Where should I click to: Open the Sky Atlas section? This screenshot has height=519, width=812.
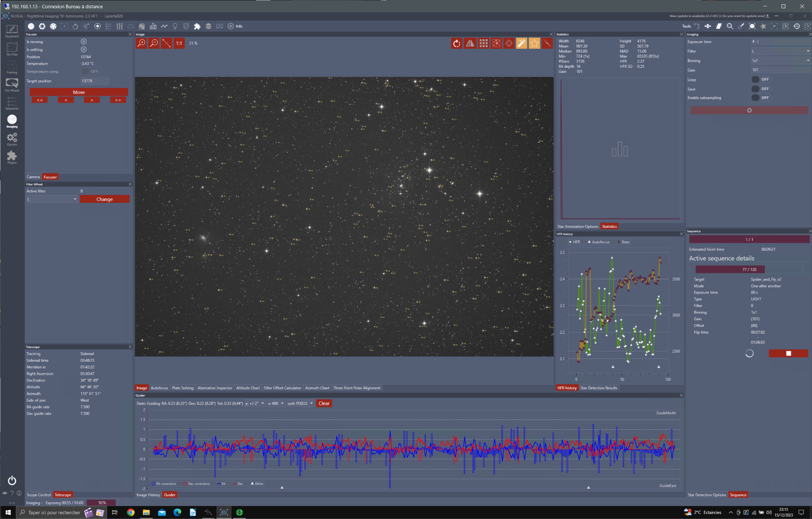point(12,49)
